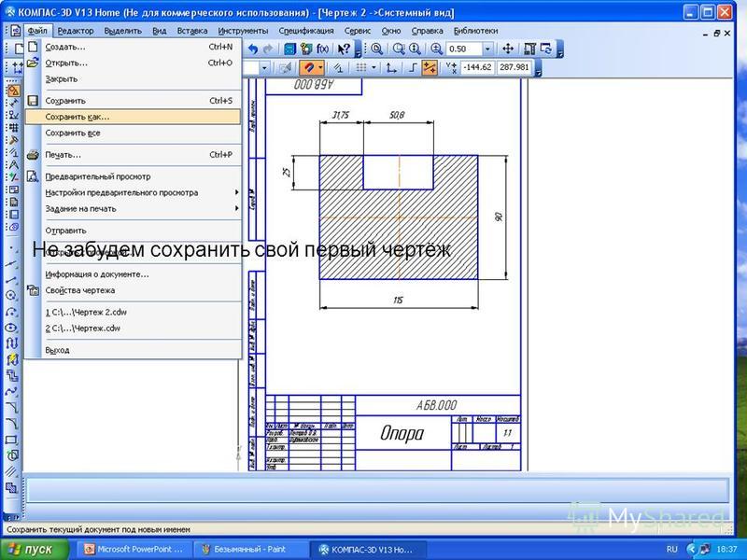
Task: Select the Fillet tool
Action: tap(12, 424)
